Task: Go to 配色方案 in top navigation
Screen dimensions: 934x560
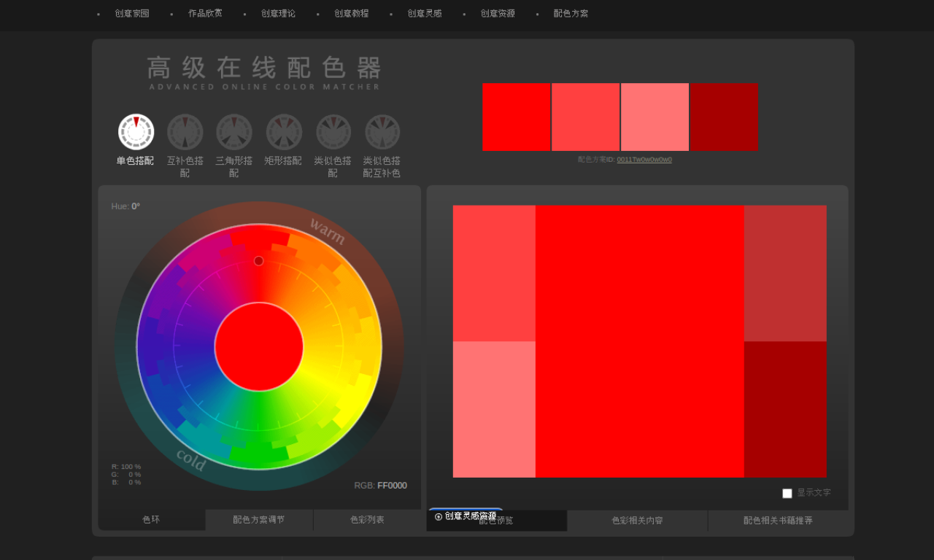Action: coord(571,13)
